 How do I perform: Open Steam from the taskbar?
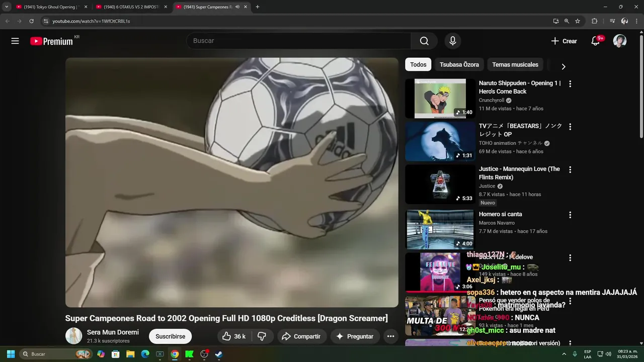(218, 354)
